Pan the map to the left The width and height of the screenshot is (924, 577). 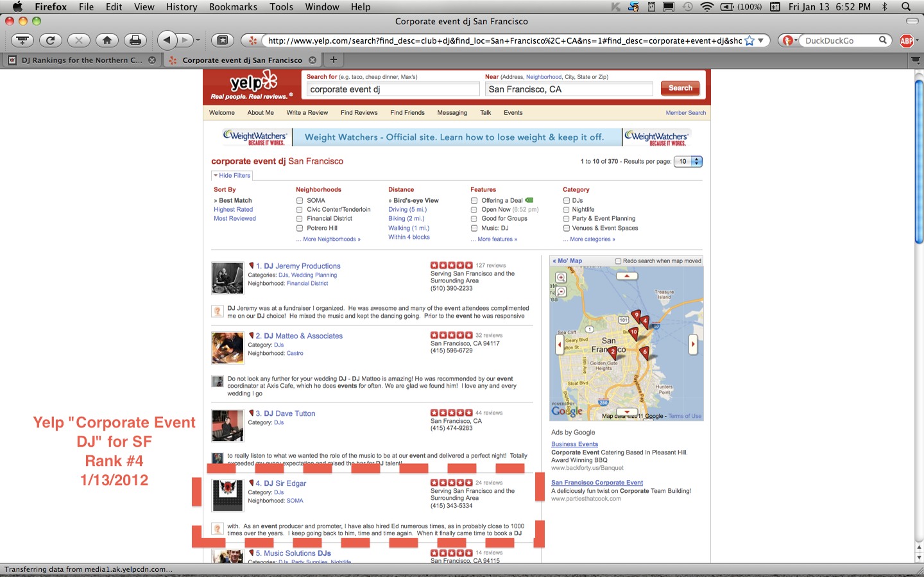tap(560, 345)
